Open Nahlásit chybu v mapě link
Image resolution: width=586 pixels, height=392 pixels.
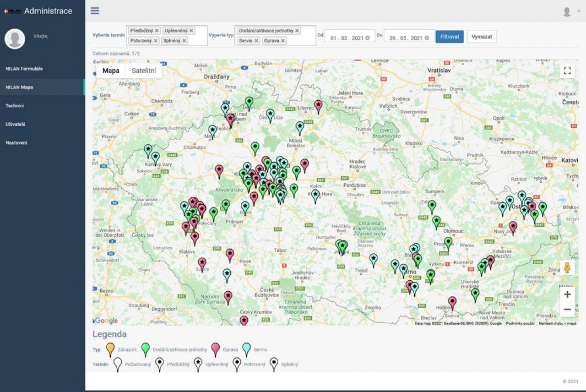[x=557, y=323]
